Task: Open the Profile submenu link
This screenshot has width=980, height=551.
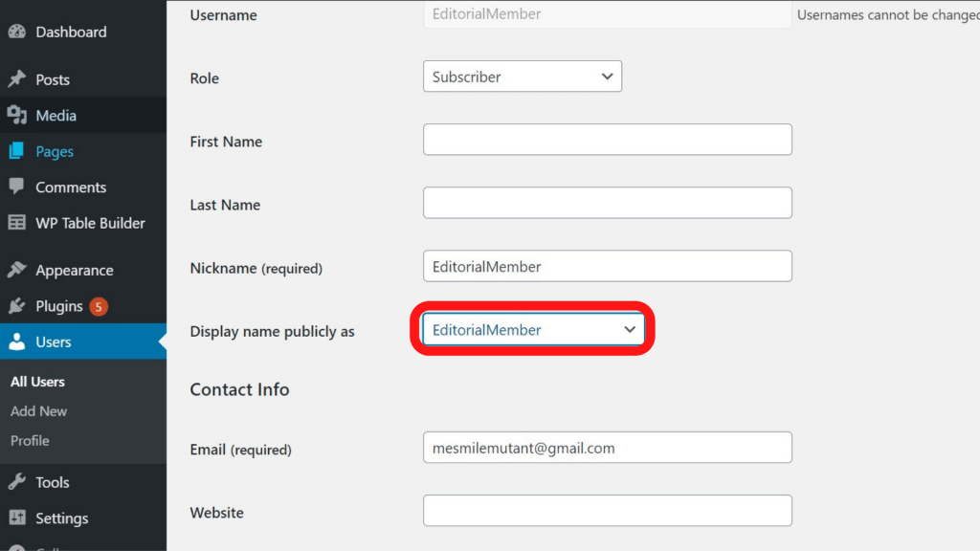Action: coord(30,441)
